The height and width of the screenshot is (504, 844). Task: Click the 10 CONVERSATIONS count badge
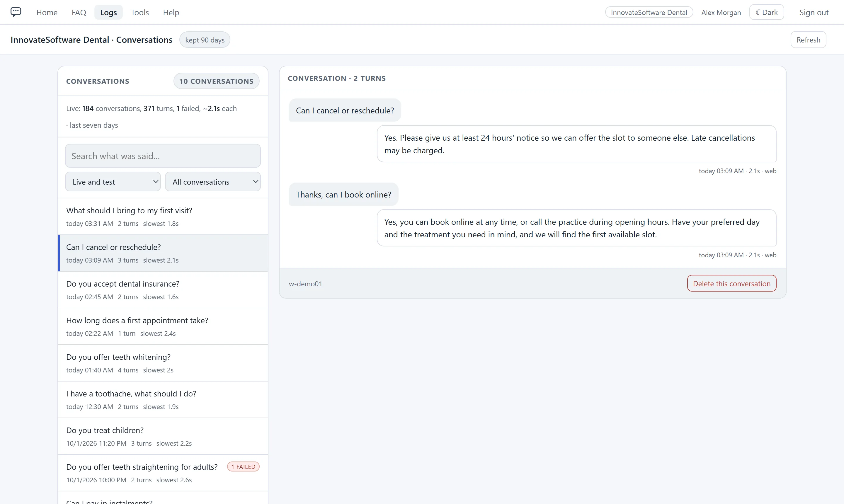(216, 81)
